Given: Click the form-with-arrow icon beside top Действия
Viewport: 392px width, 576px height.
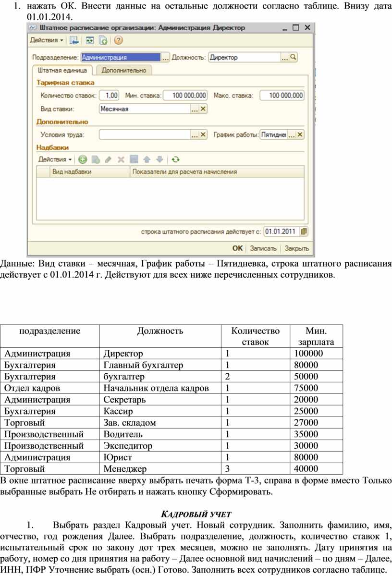Looking at the screenshot, I should tap(74, 40).
